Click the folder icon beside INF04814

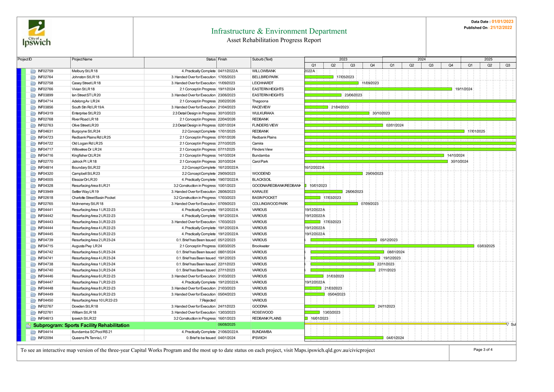(33, 167)
